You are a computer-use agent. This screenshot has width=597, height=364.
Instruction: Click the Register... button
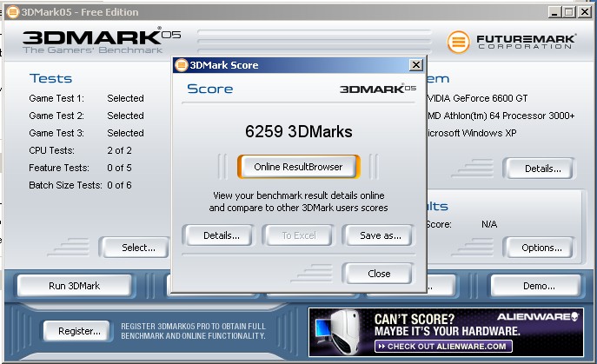tap(77, 331)
